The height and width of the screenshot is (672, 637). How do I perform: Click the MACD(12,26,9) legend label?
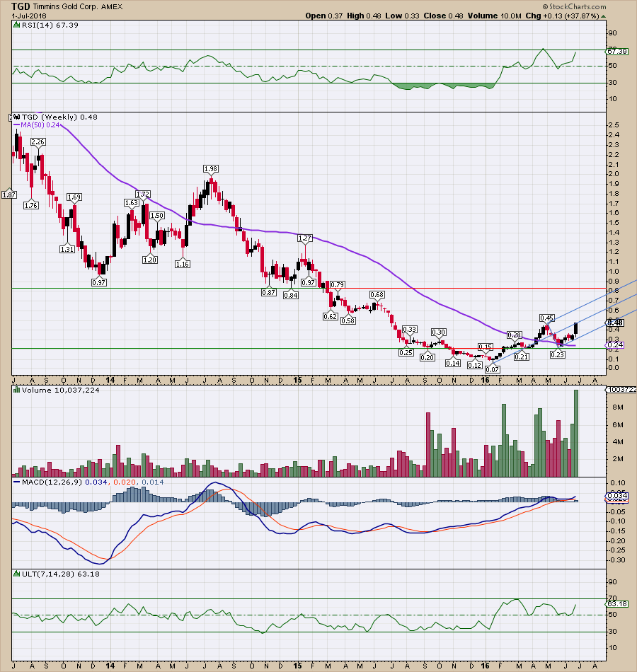(52, 482)
